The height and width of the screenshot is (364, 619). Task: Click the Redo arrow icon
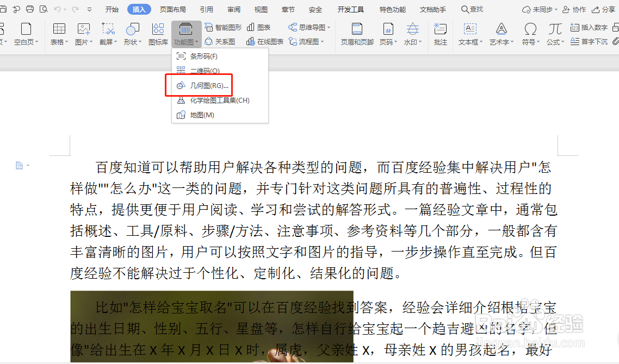pos(75,9)
